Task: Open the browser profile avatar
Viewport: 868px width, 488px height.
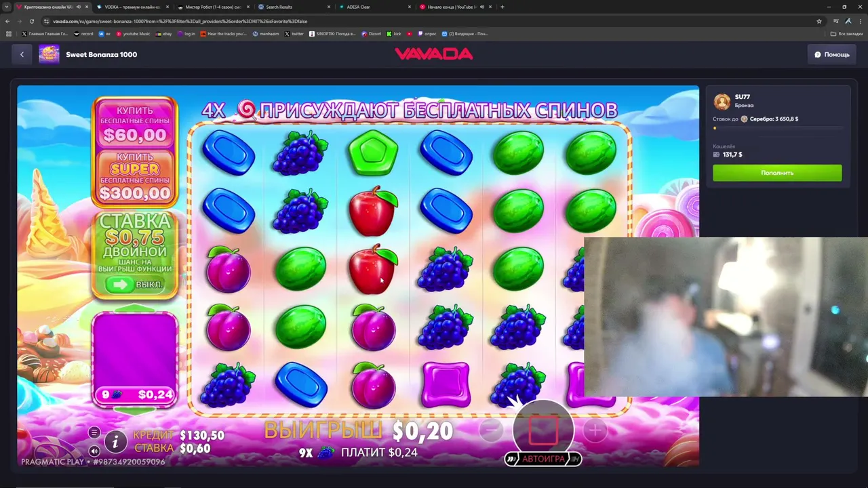Action: tap(848, 21)
